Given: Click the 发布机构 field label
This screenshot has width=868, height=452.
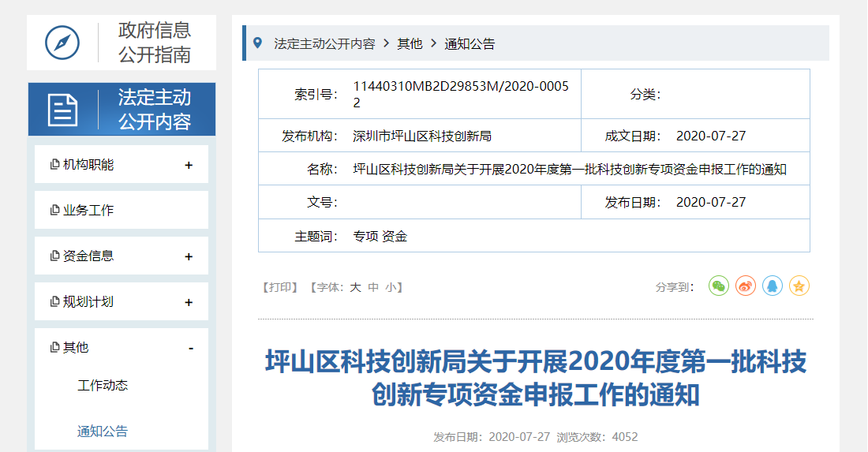Looking at the screenshot, I should coord(309,136).
